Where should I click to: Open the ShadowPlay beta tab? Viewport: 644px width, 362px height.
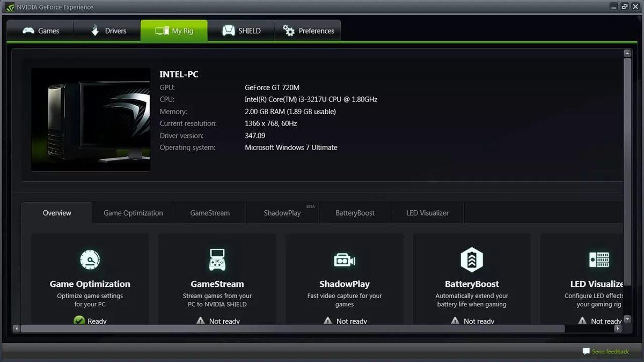click(283, 212)
